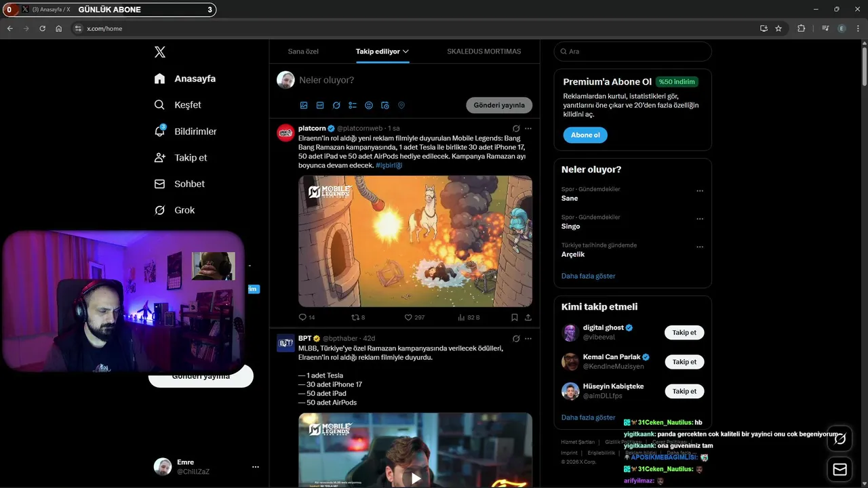
Task: Bookmark this page with star icon
Action: click(x=778, y=28)
